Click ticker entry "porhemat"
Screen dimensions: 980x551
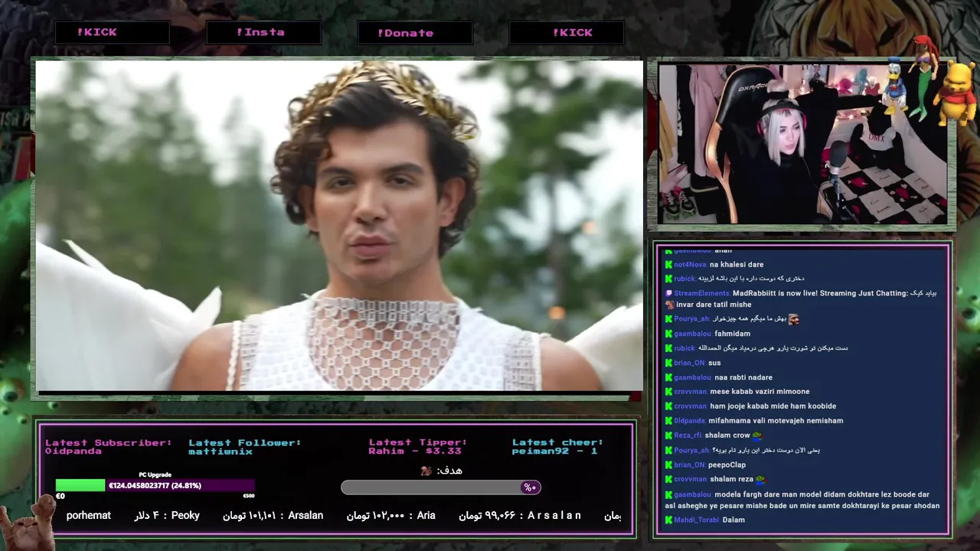89,515
